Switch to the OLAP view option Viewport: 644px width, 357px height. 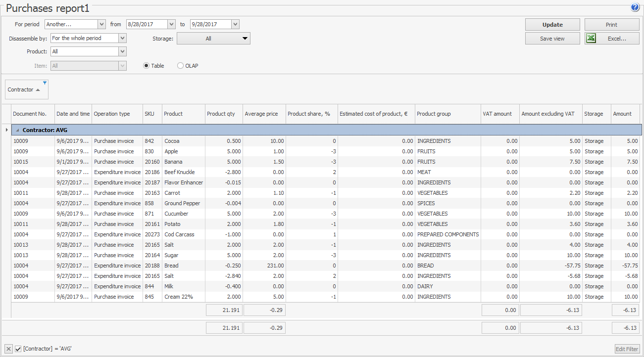[181, 66]
